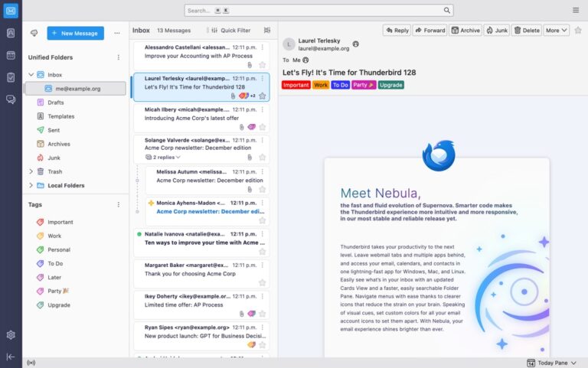Click the search magnifier icon

[x=446, y=11]
